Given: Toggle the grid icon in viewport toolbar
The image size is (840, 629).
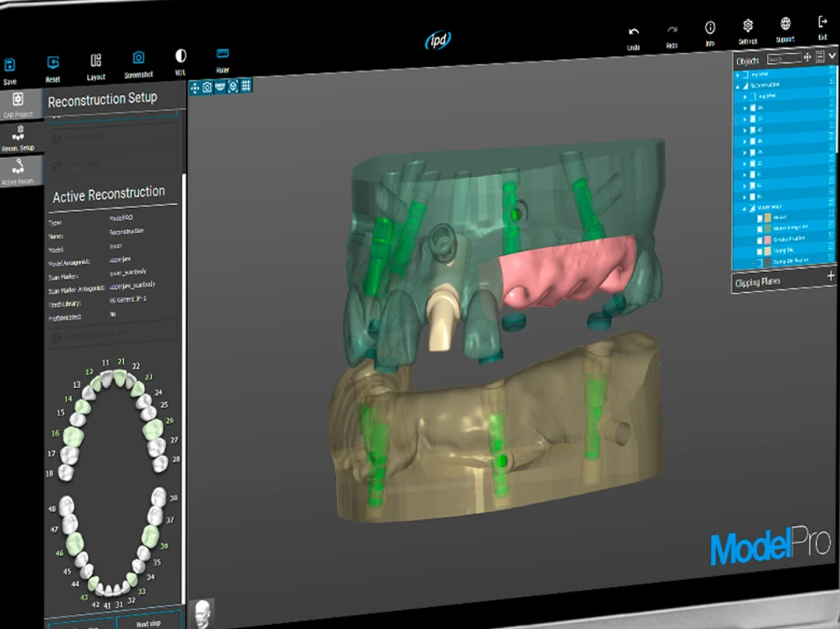Looking at the screenshot, I should click(x=246, y=85).
